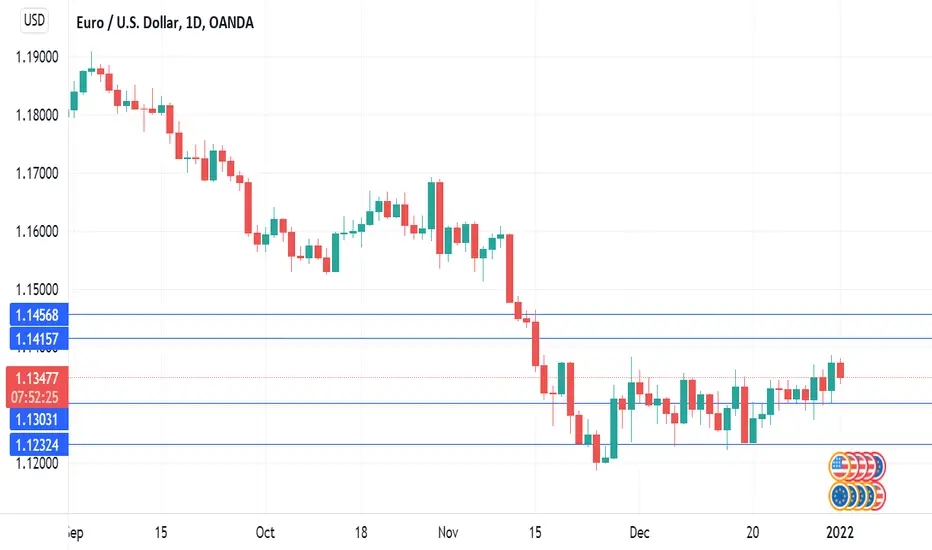
Task: Select the 1.12324 price level label
Action: pyautogui.click(x=39, y=445)
